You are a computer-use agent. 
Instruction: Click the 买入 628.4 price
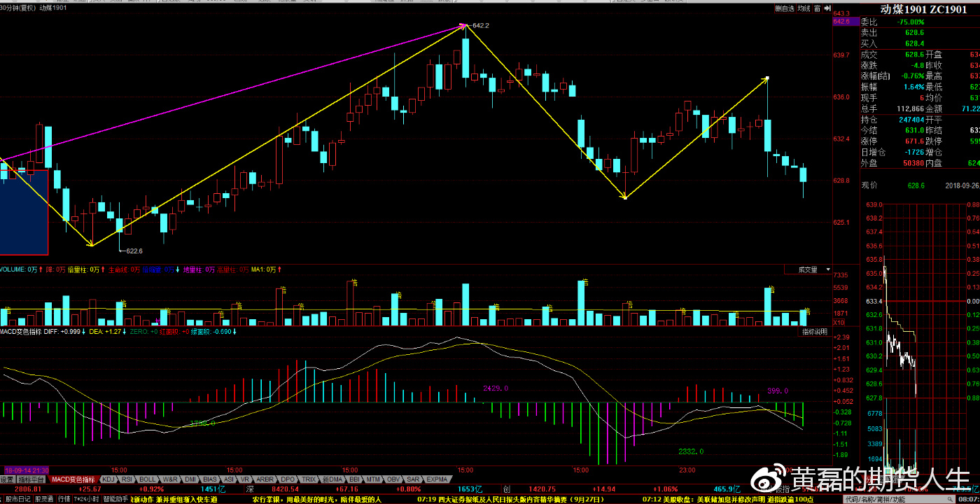coord(914,43)
